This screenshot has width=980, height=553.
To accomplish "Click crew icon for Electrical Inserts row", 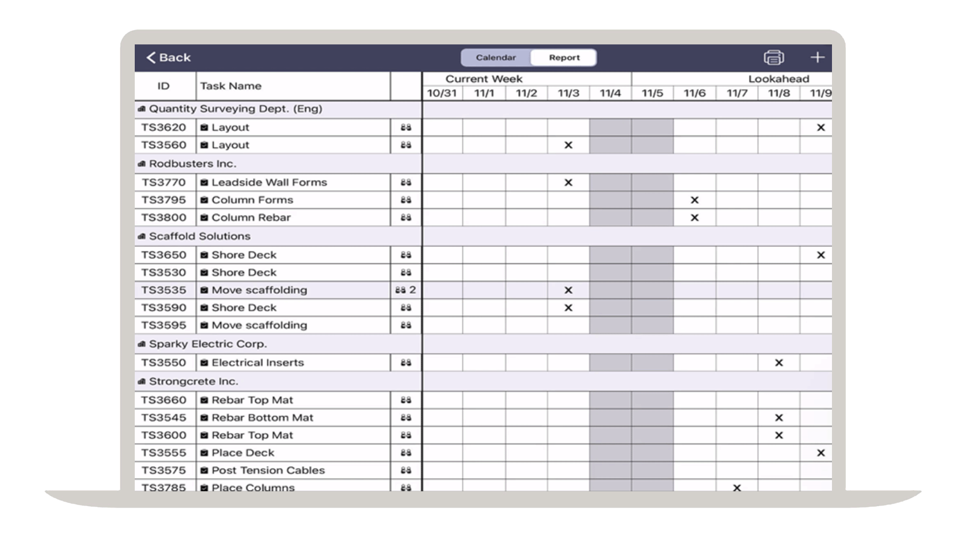I will [x=406, y=363].
